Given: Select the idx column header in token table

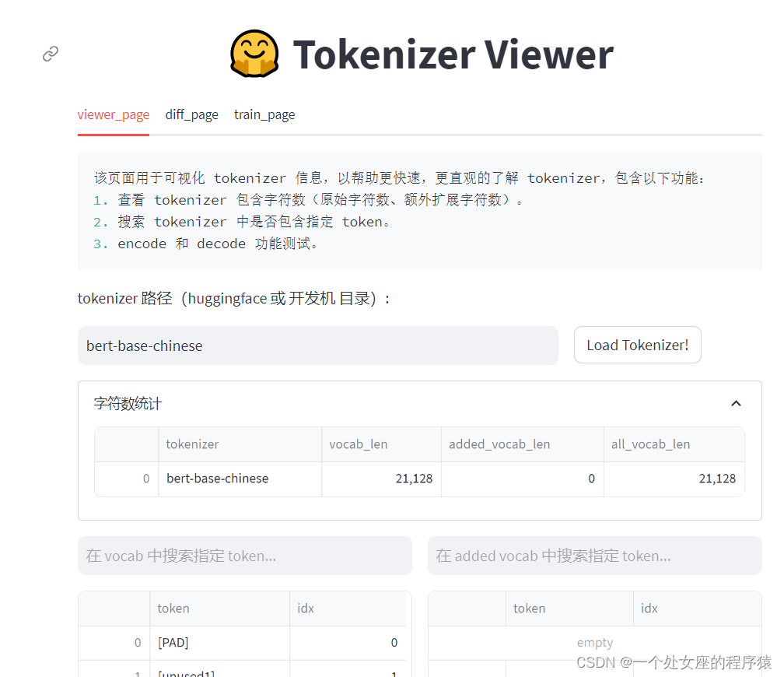Looking at the screenshot, I should point(305,608).
